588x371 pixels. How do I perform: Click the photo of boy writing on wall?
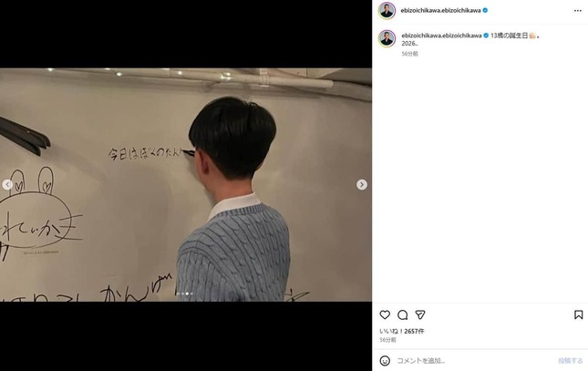tap(186, 184)
